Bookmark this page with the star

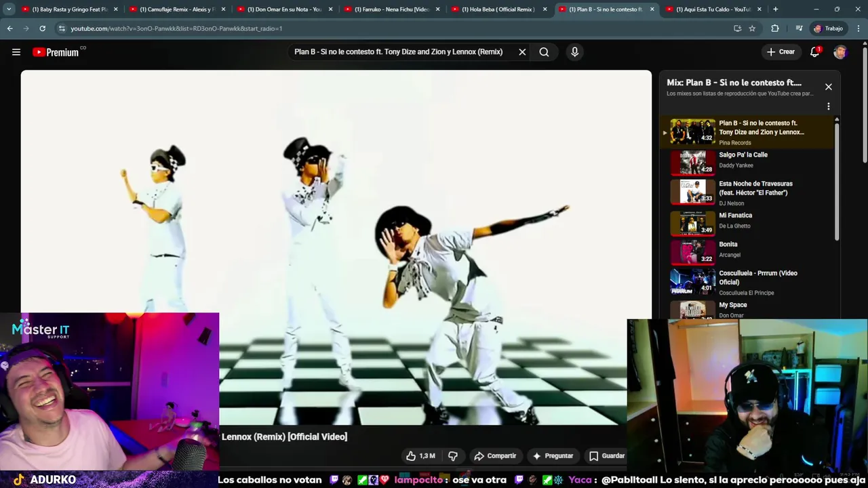[752, 28]
